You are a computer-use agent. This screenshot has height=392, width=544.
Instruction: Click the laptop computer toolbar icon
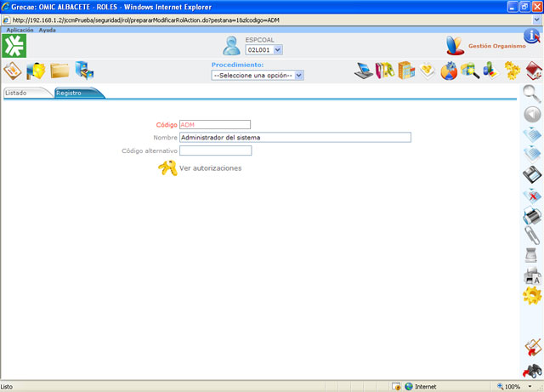click(x=364, y=71)
